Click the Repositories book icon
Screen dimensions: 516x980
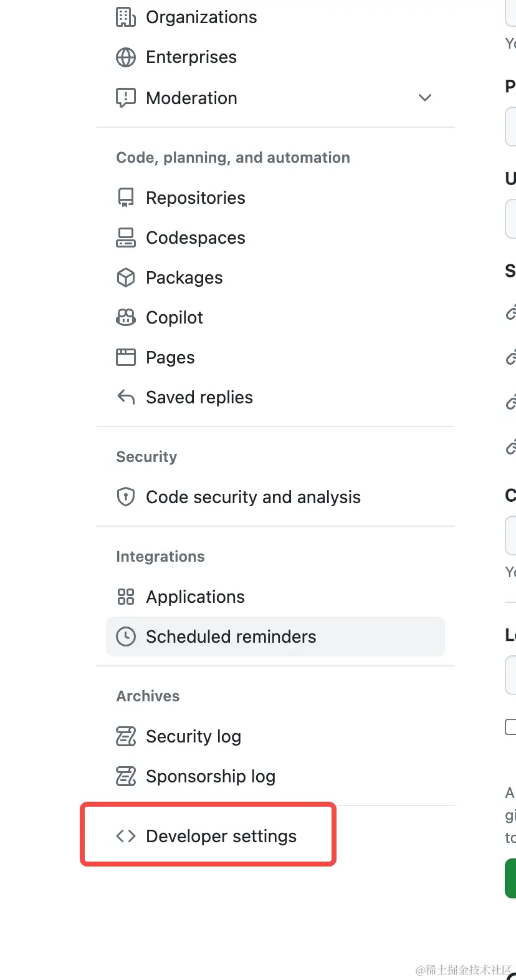point(126,198)
